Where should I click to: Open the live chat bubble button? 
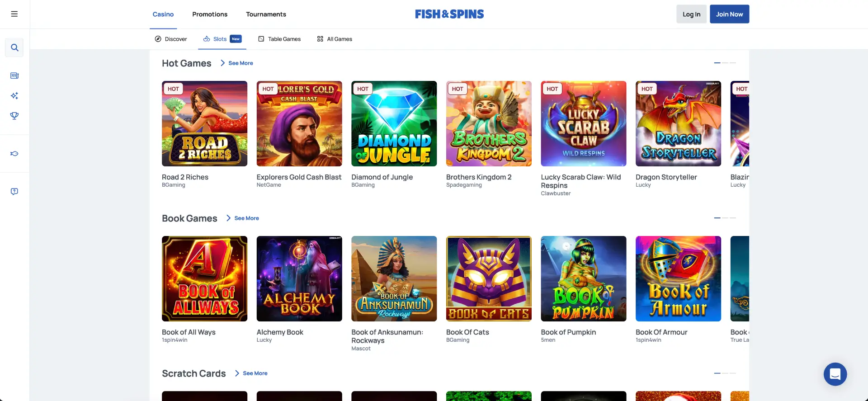(x=835, y=374)
